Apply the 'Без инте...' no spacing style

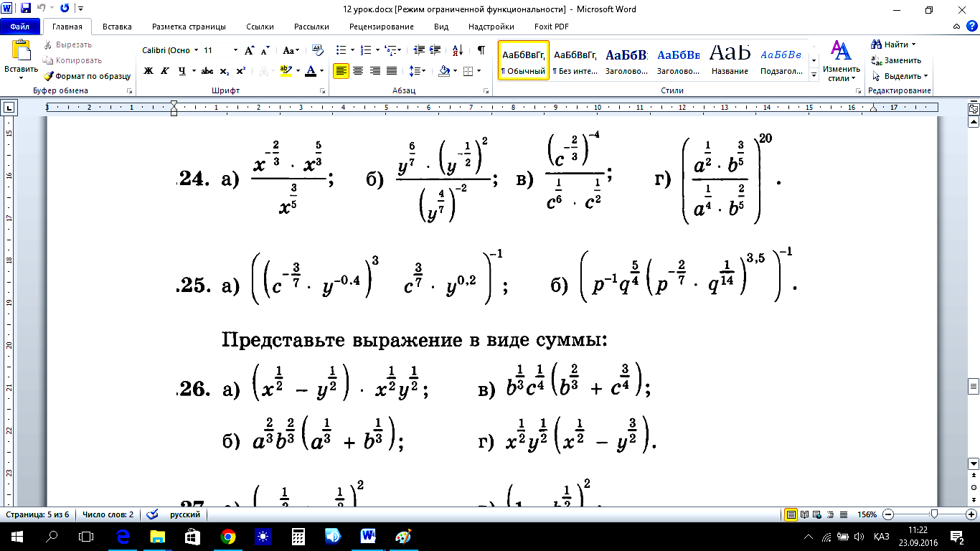[x=575, y=60]
